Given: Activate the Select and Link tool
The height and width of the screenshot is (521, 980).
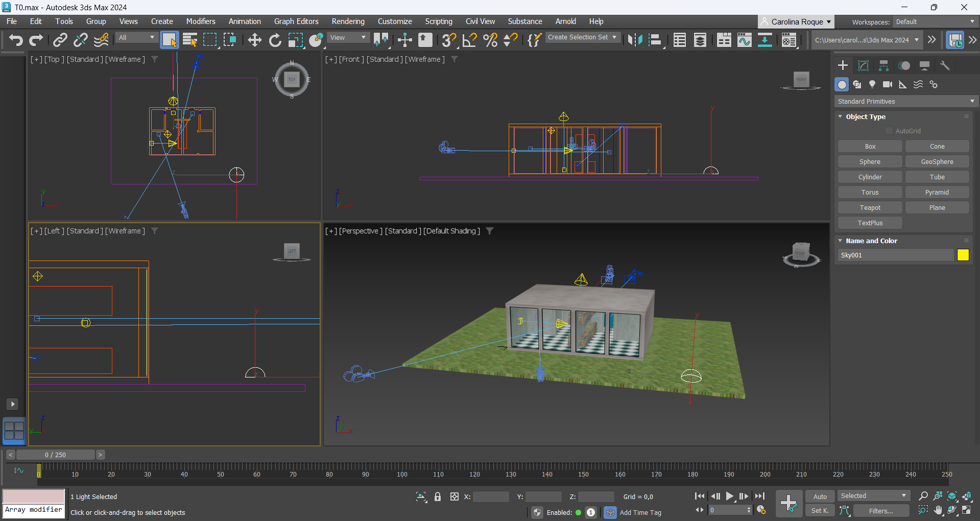Looking at the screenshot, I should point(60,40).
